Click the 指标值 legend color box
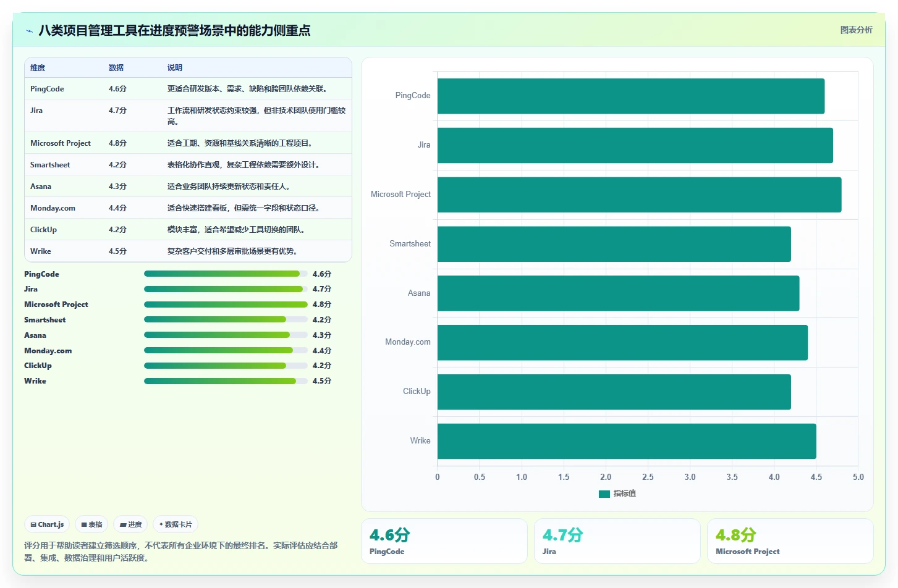The height and width of the screenshot is (588, 898). [604, 493]
